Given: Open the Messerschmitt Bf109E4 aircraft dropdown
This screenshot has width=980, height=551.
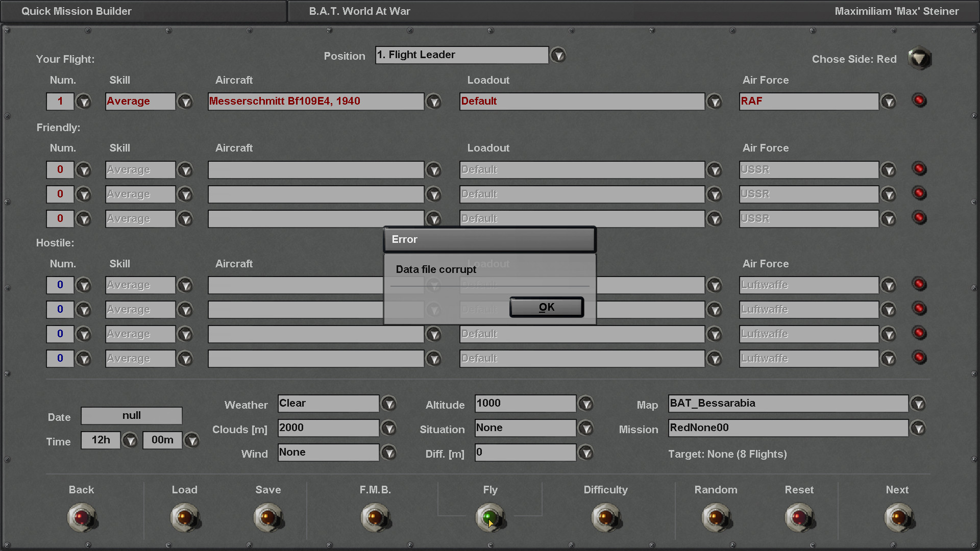Looking at the screenshot, I should (x=434, y=102).
